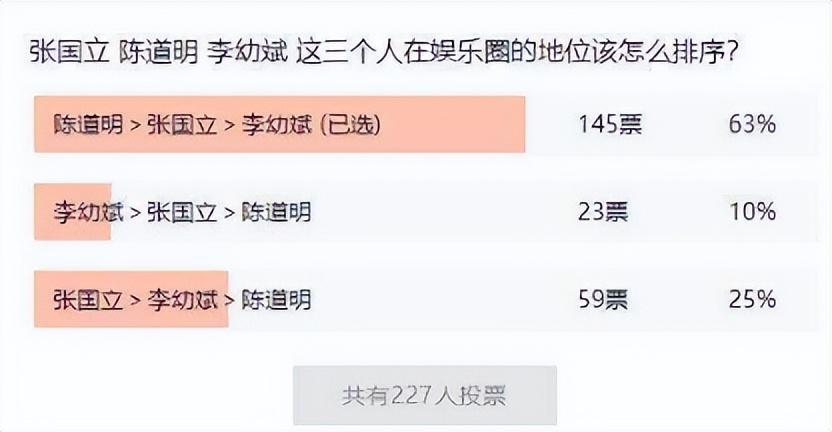
Task: Click 陈道明 at end of third option
Action: tap(276, 300)
